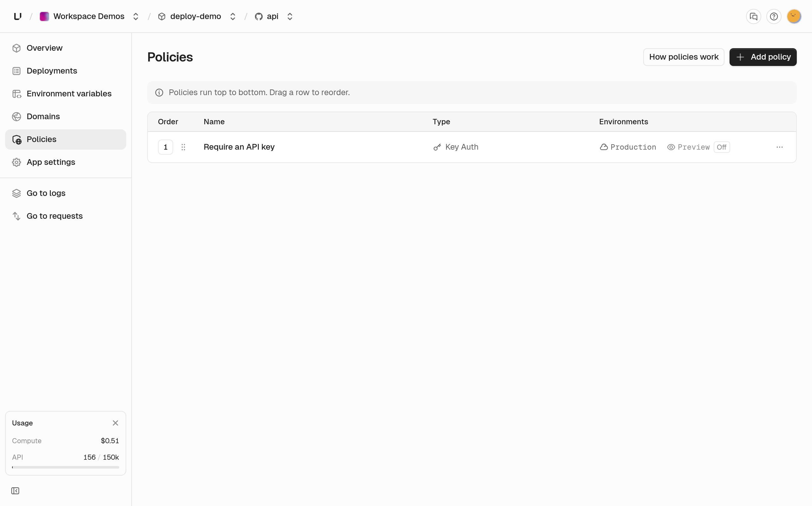Open the Deployments page
The image size is (812, 506).
(66, 71)
